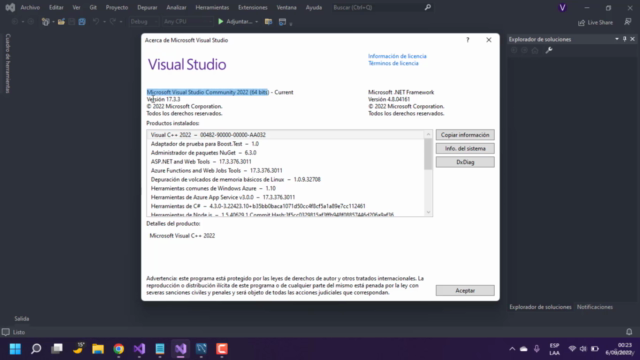The width and height of the screenshot is (640, 360).
Task: Open the Términos de licencia link
Action: click(x=393, y=63)
